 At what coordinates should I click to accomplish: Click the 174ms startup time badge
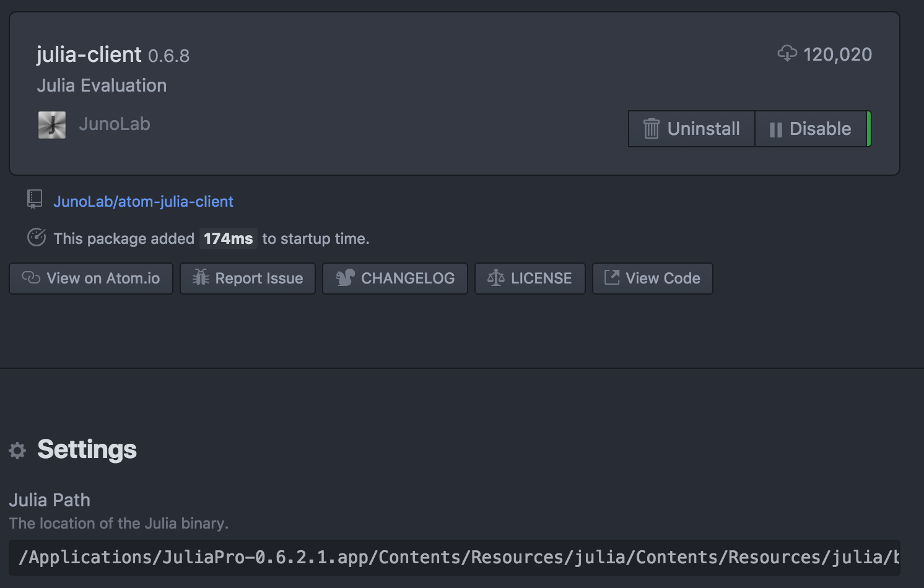pyautogui.click(x=228, y=239)
